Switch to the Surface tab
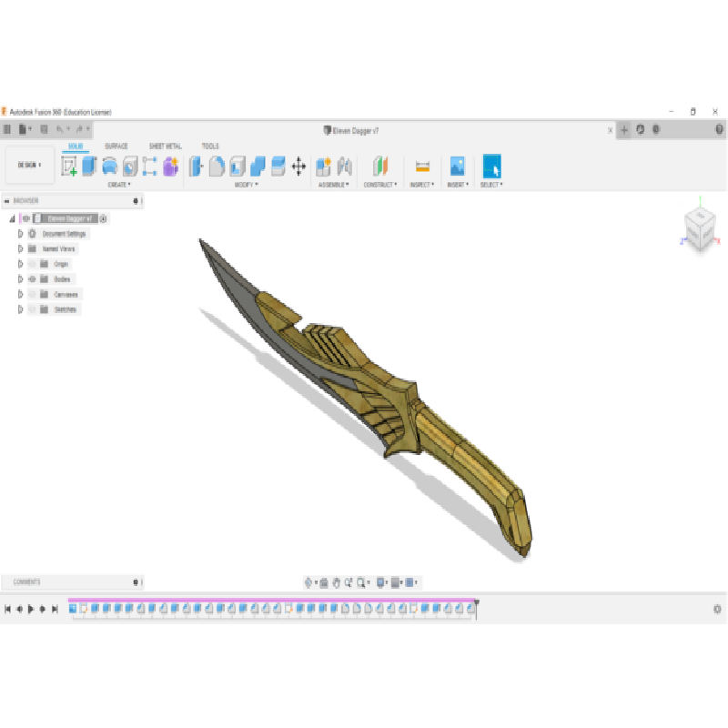Image resolution: width=728 pixels, height=728 pixels. pos(116,146)
